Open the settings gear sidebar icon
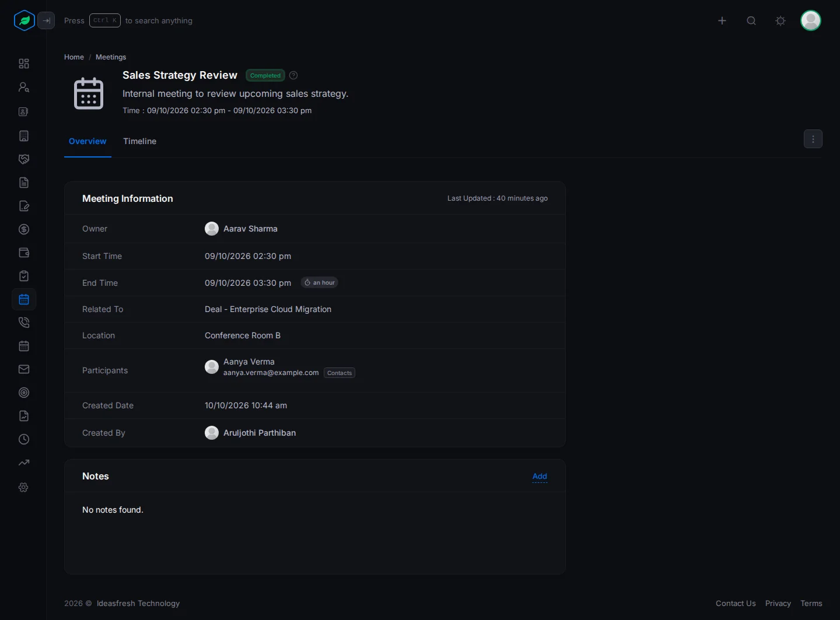The width and height of the screenshot is (840, 620). (x=24, y=487)
